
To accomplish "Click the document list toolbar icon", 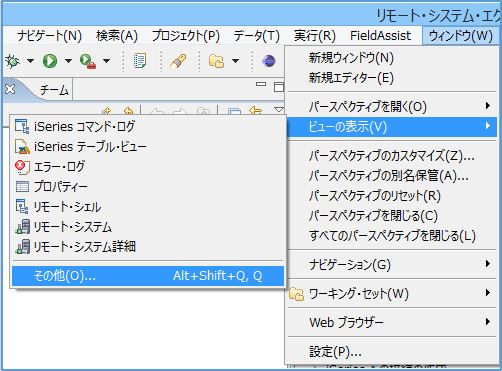I will click(140, 61).
